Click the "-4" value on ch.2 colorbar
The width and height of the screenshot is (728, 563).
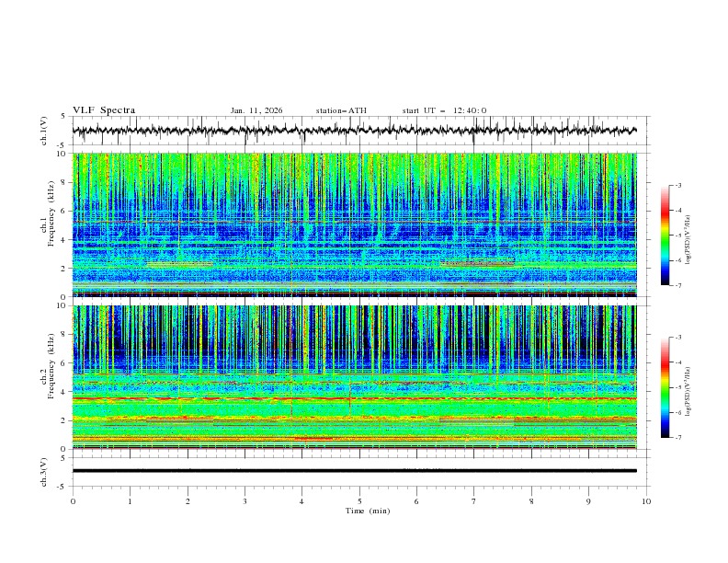[678, 362]
